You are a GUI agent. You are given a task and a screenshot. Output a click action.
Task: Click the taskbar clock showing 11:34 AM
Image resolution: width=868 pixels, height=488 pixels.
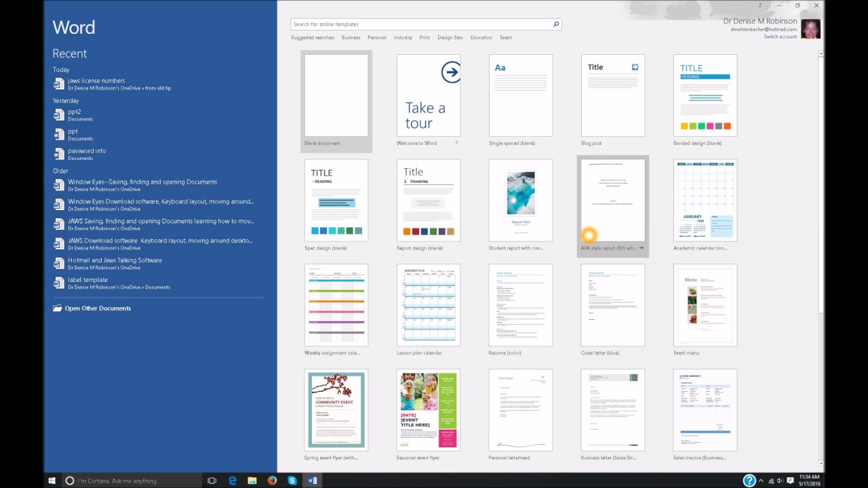tap(809, 481)
